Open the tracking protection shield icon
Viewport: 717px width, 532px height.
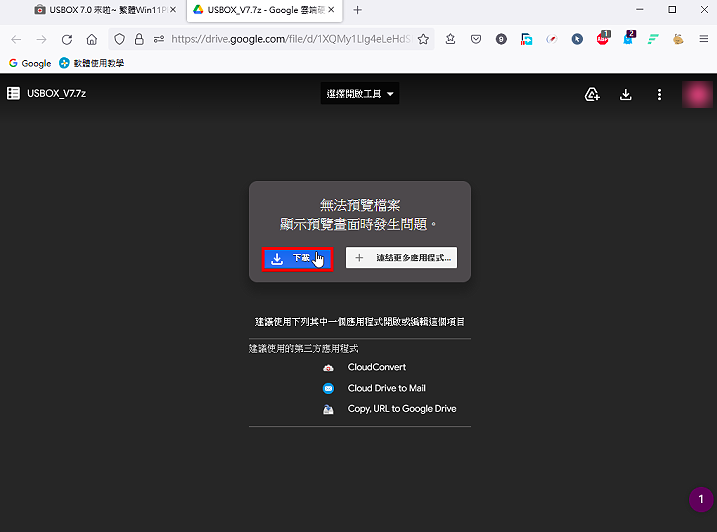click(x=119, y=39)
